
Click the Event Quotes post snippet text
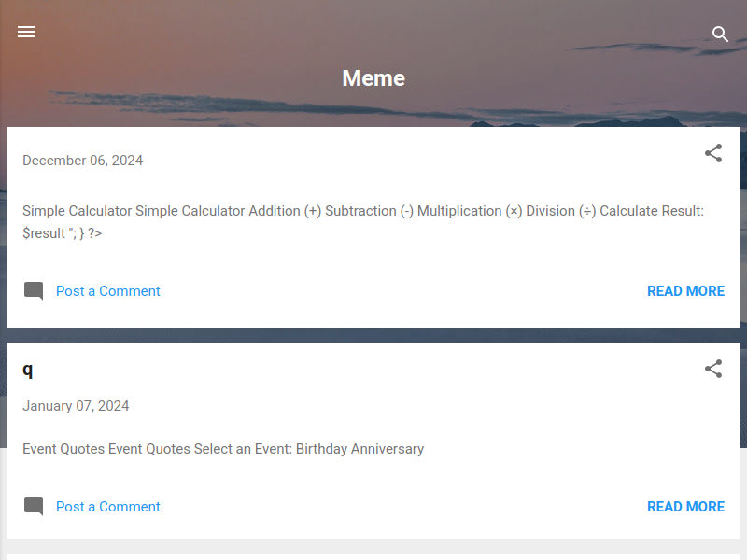pos(223,449)
